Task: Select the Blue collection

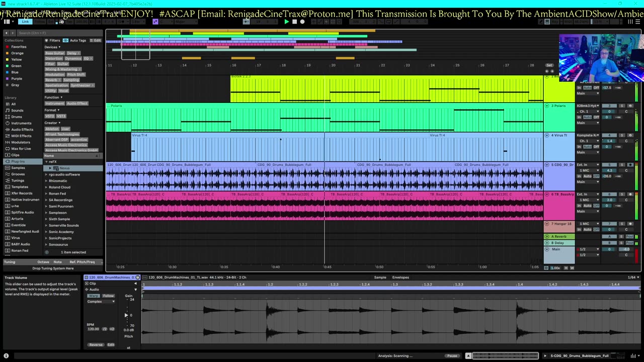Action: coord(15,72)
